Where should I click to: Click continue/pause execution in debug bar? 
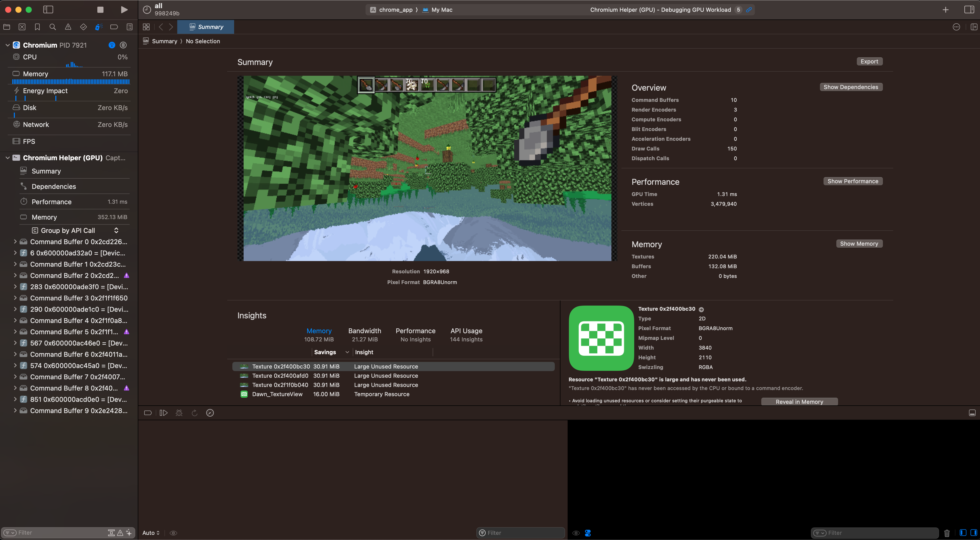coord(164,413)
